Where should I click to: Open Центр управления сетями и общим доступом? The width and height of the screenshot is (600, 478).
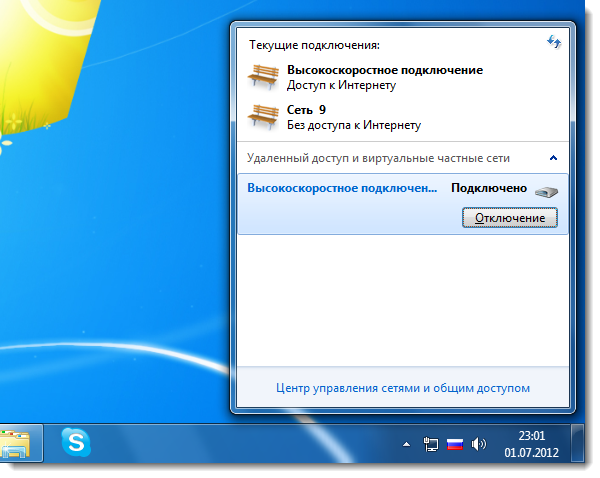(x=403, y=388)
